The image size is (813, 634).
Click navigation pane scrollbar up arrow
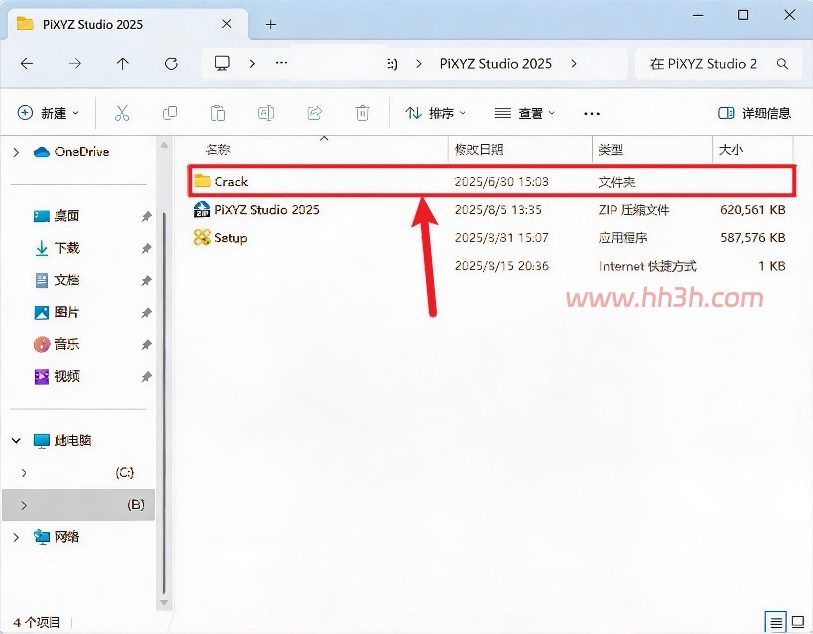pyautogui.click(x=164, y=146)
